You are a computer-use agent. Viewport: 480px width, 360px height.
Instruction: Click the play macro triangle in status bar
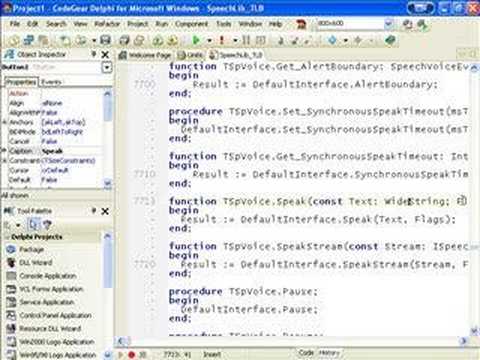pyautogui.click(x=120, y=355)
